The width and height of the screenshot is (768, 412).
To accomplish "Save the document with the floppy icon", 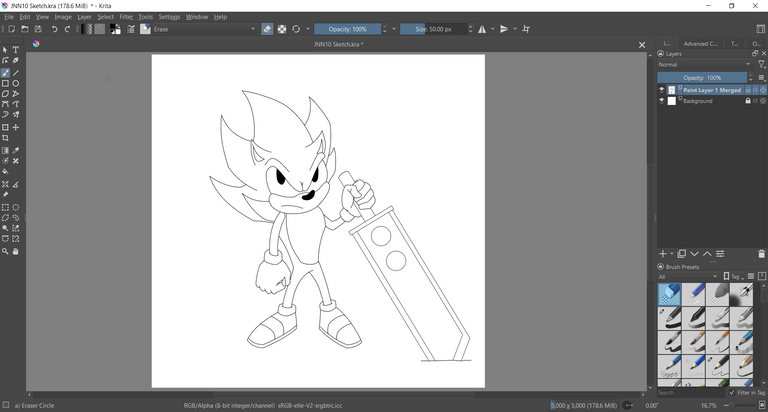I will tap(38, 29).
